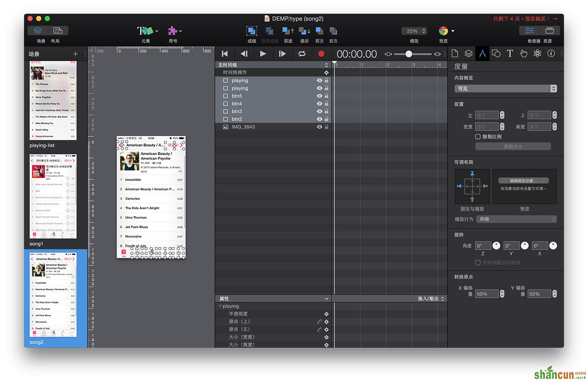Add a keyframe action on 时间线操作 row
Viewport: 588px width, 382px height.
(x=326, y=73)
